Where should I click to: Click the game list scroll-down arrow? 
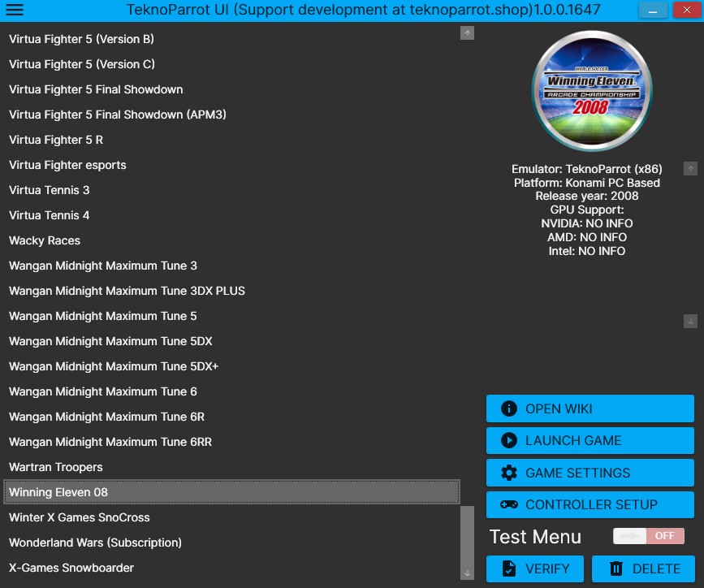tap(467, 573)
